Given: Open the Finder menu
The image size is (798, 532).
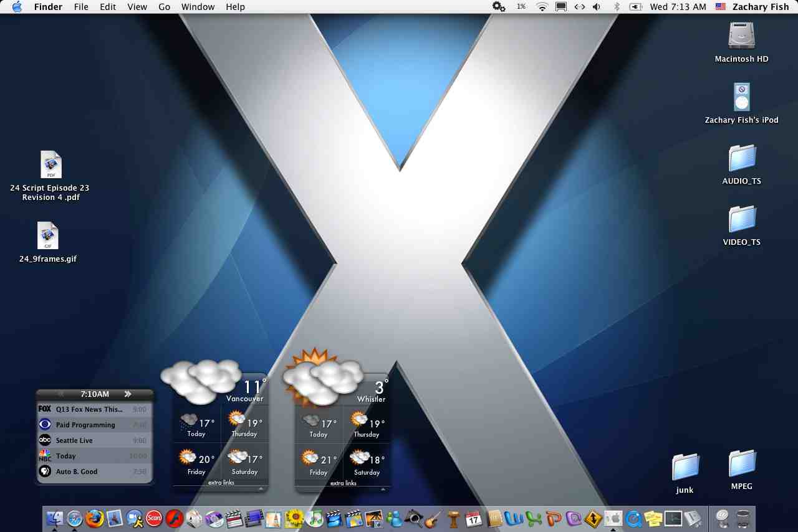Looking at the screenshot, I should tap(48, 7).
